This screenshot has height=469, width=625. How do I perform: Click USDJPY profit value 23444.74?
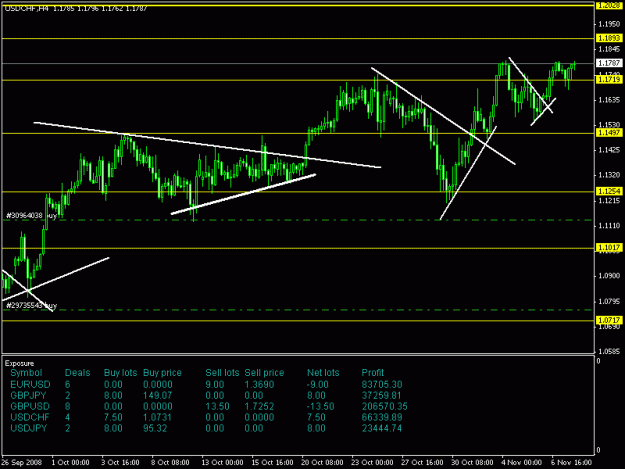pyautogui.click(x=382, y=428)
